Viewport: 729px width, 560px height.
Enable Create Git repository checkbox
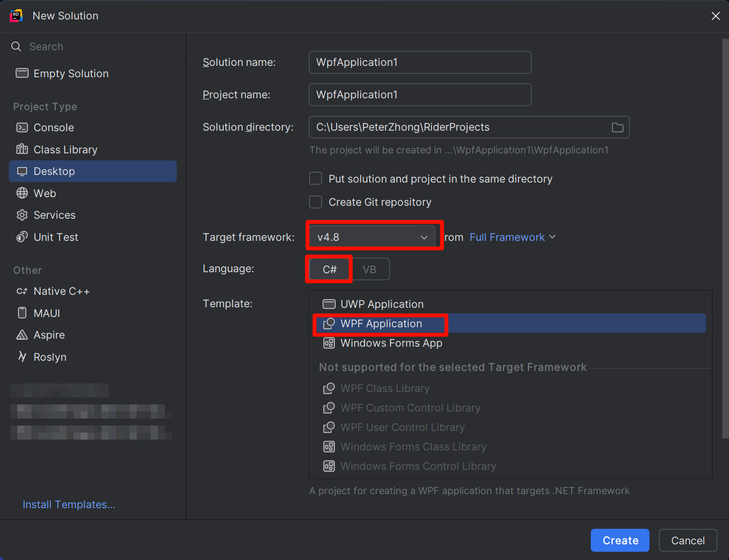316,202
